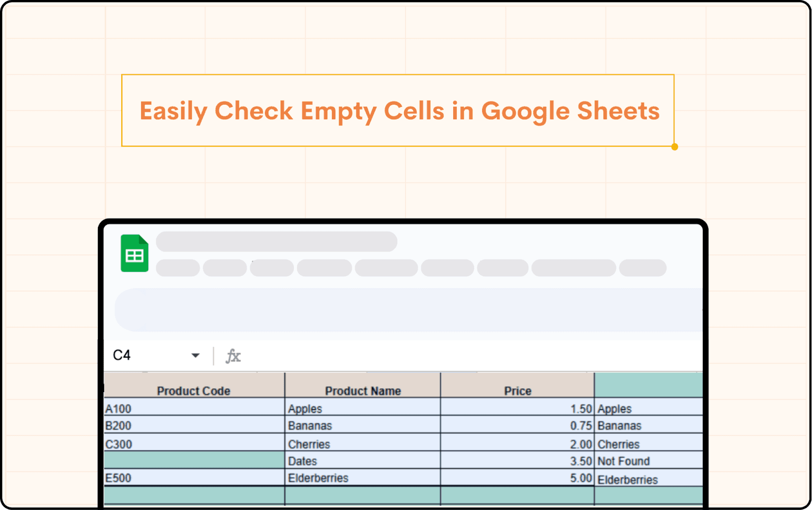Click Elderberries in Product Name column
Image resolution: width=812 pixels, height=510 pixels.
(x=363, y=477)
